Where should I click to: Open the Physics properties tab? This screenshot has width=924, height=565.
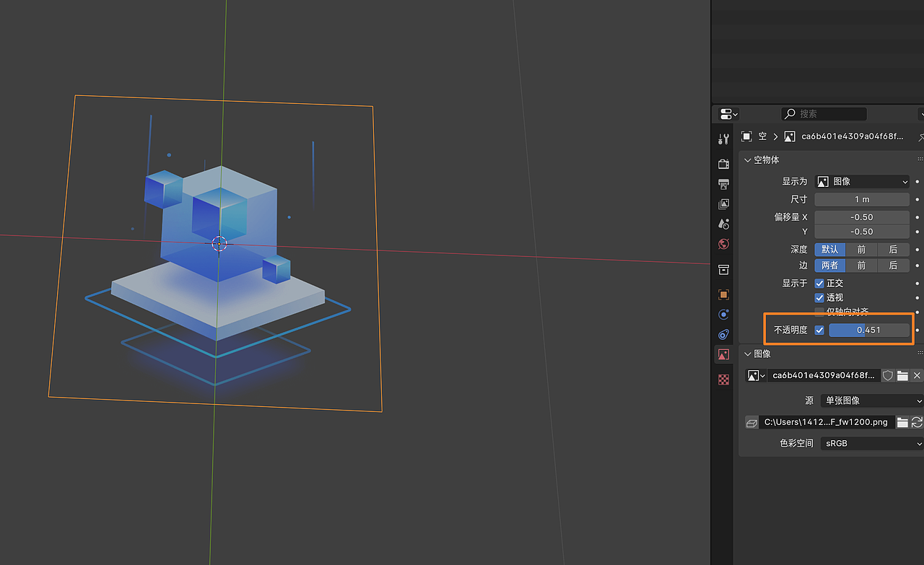tap(723, 334)
